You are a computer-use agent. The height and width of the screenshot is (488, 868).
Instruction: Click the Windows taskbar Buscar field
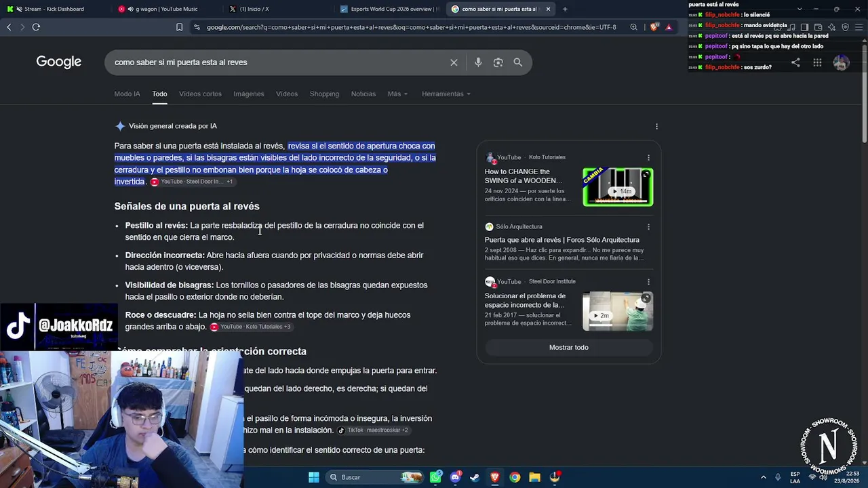point(374,477)
